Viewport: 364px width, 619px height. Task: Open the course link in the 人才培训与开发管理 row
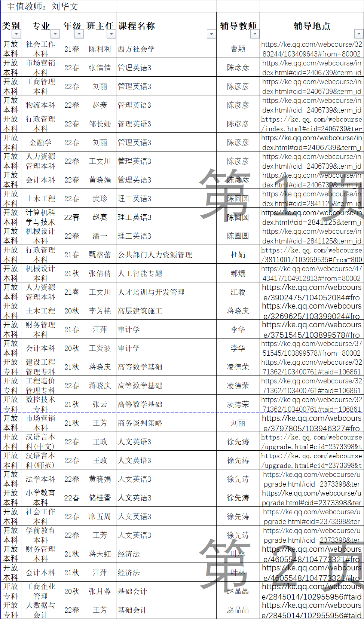[x=312, y=292]
